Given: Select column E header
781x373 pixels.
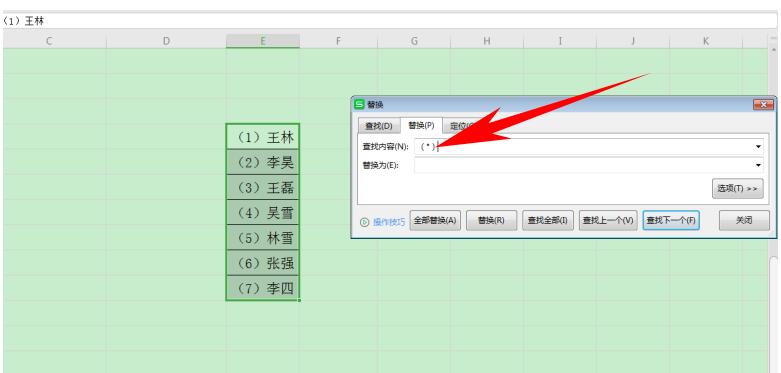Looking at the screenshot, I should (x=262, y=41).
